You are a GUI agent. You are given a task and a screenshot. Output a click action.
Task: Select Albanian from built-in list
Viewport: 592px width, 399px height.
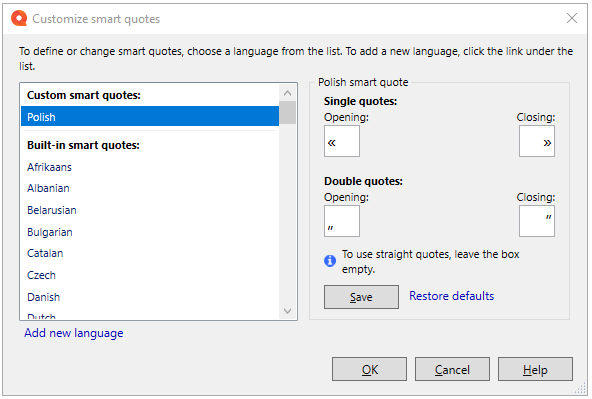point(48,188)
